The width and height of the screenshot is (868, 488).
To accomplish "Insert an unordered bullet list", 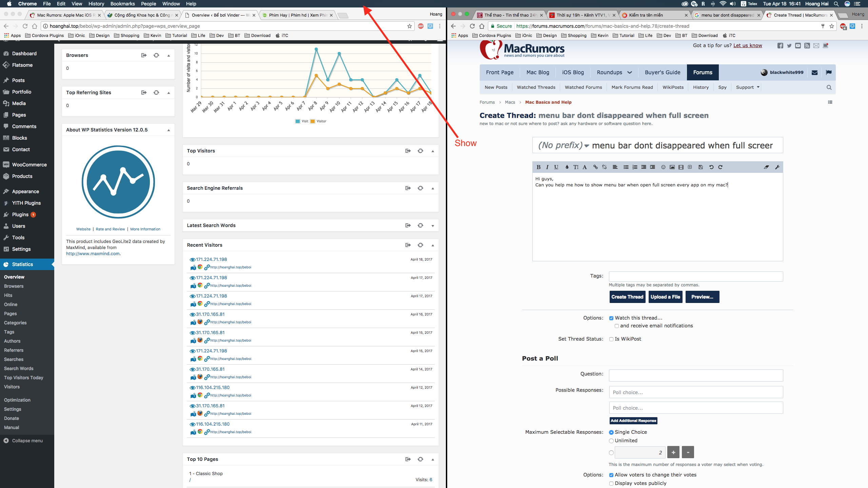I will click(626, 167).
